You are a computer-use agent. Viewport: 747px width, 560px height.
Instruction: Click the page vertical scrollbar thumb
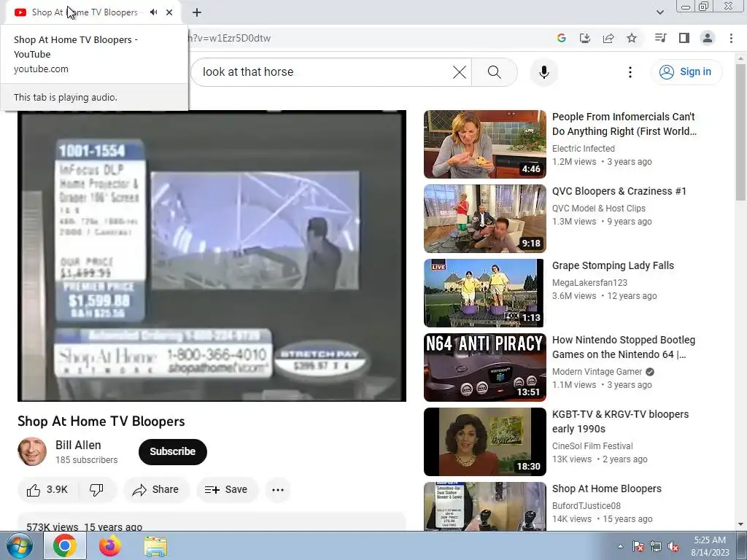click(x=740, y=133)
